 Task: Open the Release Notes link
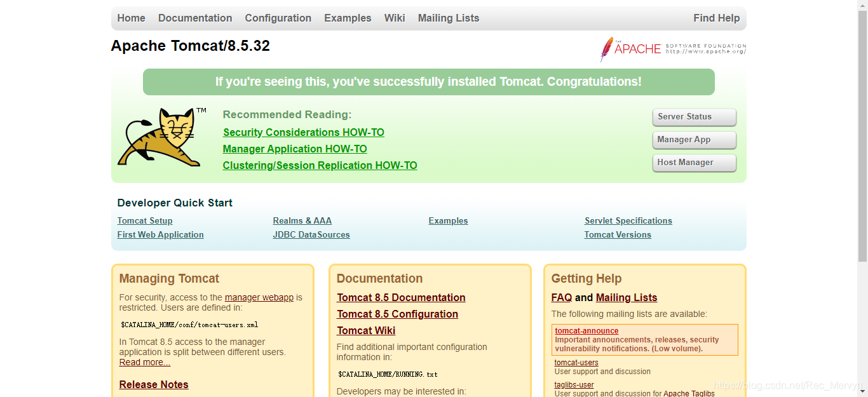coord(154,384)
